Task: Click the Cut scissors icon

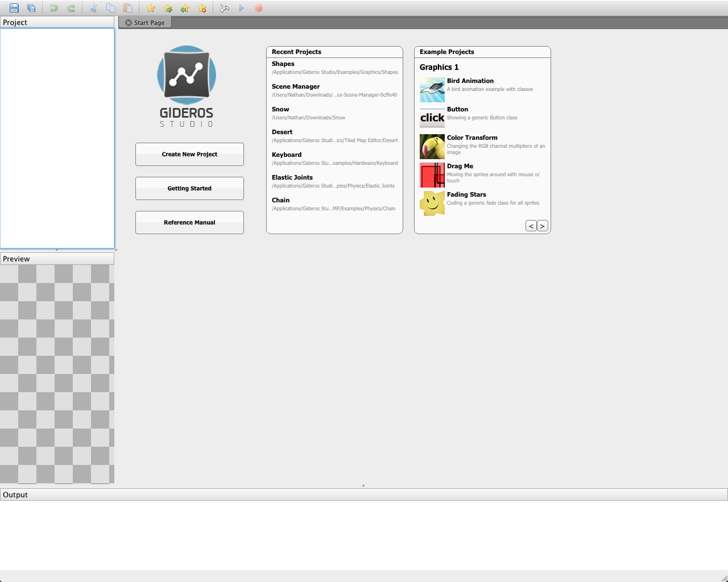Action: click(x=94, y=8)
